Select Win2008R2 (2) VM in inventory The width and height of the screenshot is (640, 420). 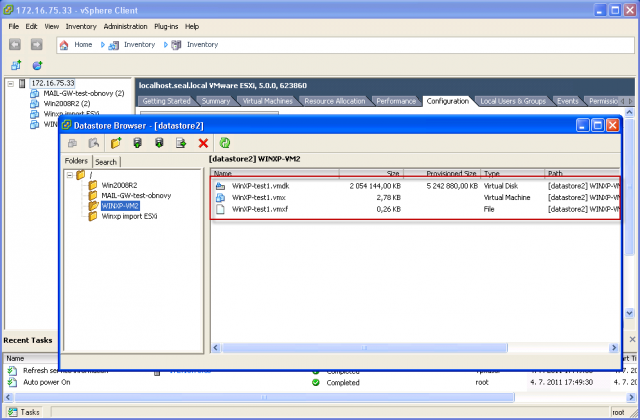tap(67, 104)
